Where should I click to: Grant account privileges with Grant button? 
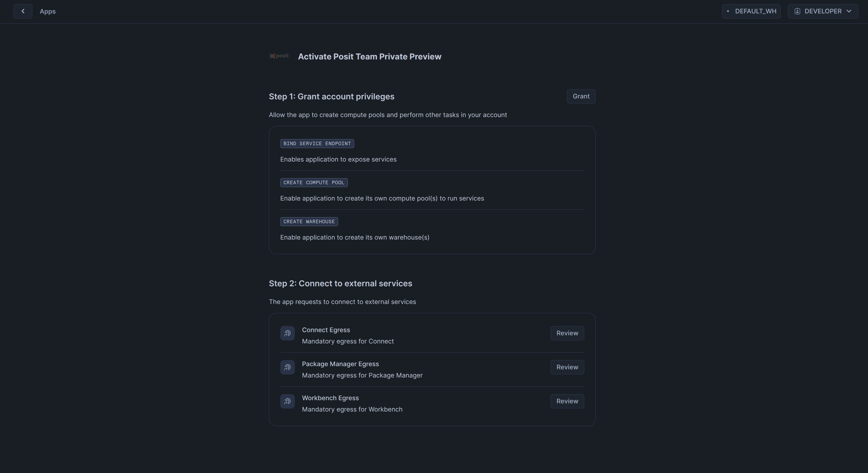pyautogui.click(x=581, y=96)
